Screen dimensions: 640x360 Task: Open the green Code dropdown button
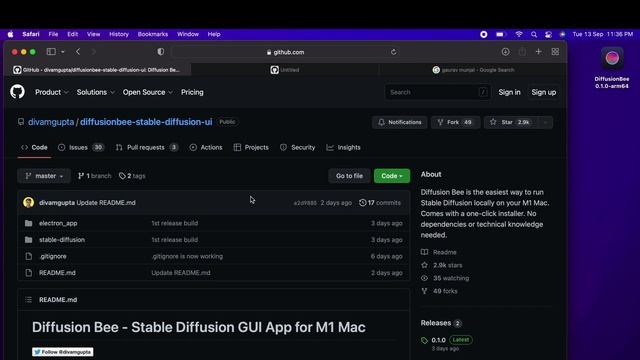point(392,176)
